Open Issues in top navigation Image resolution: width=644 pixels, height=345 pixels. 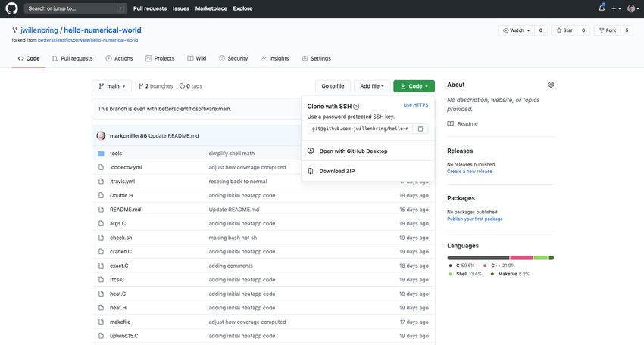pos(181,8)
